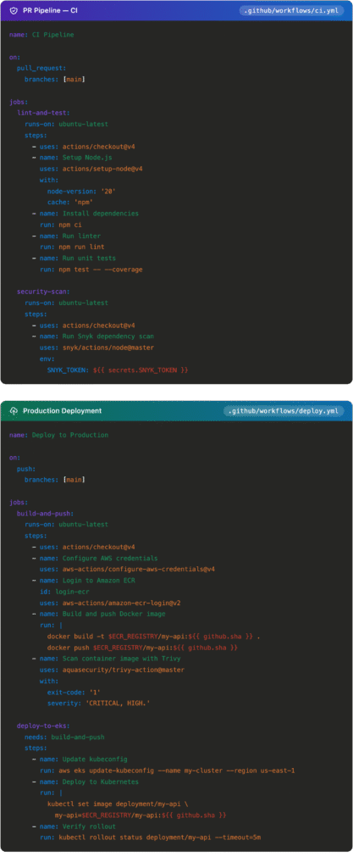
Task: Click the node-version '20' line
Action: coord(82,191)
